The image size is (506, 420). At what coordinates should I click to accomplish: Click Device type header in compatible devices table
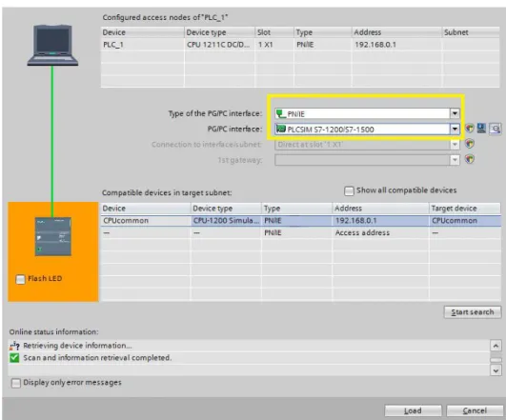pos(226,209)
